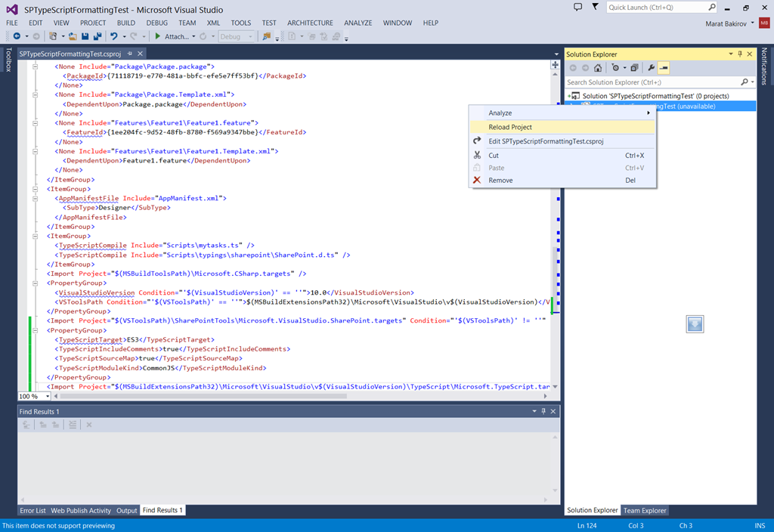Toggle the Preview Selected Items button
Viewport: 774px width, 532px height.
point(664,68)
